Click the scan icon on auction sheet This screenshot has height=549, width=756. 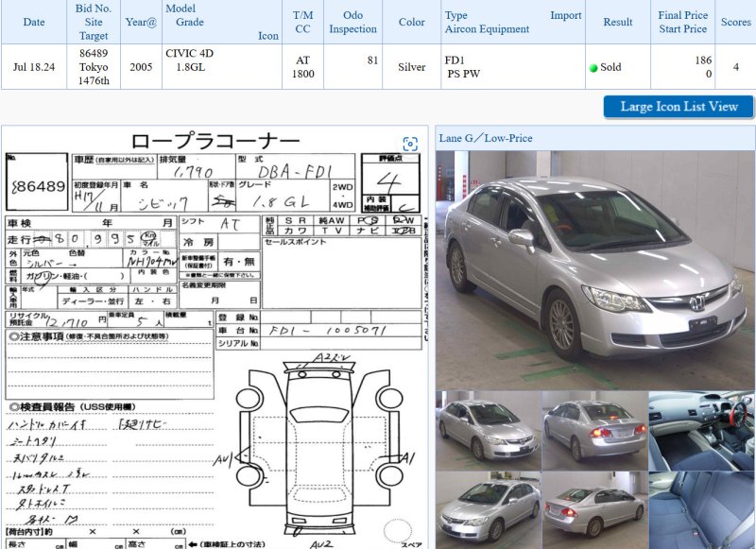[x=410, y=144]
